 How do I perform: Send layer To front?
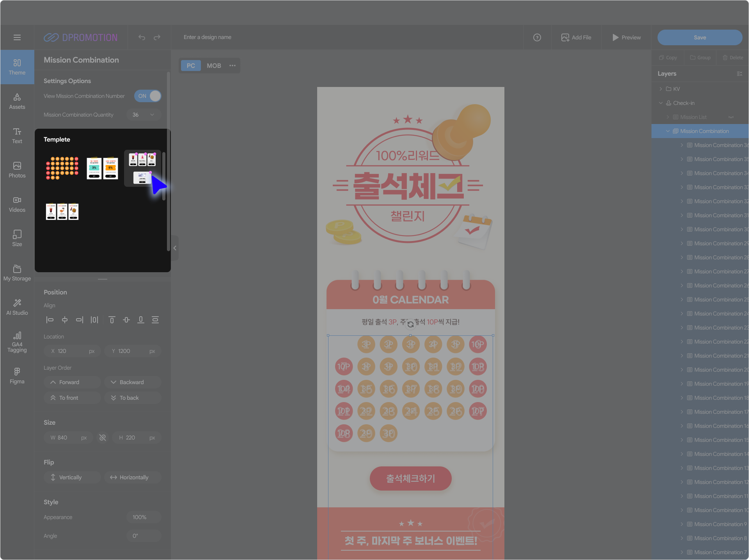(x=73, y=398)
